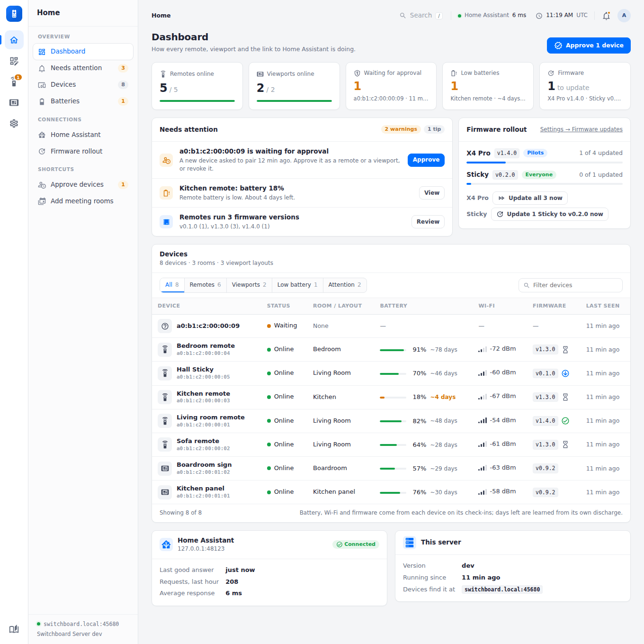Image resolution: width=644 pixels, height=644 pixels.
Task: Click update-available icon on Hall Sticky row
Action: pos(565,373)
